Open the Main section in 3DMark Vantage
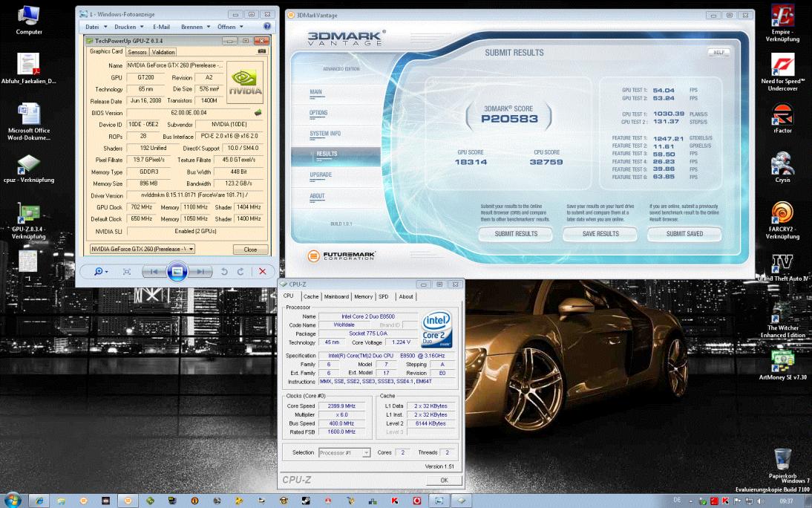812x508 pixels. (316, 92)
